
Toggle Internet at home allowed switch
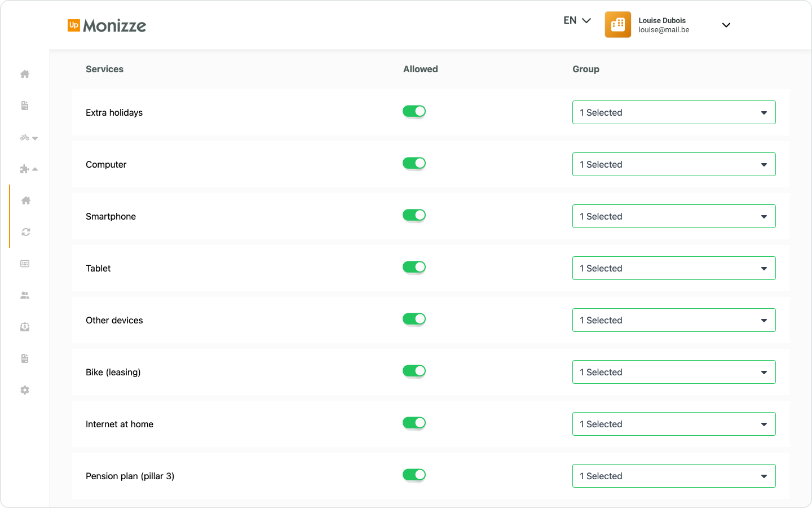414,423
